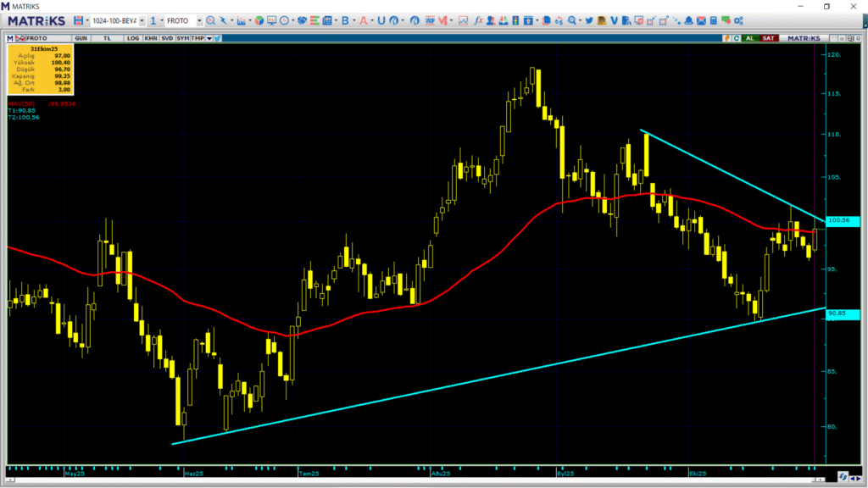Open the calculator icon
The height and width of the screenshot is (488, 868).
(x=714, y=20)
